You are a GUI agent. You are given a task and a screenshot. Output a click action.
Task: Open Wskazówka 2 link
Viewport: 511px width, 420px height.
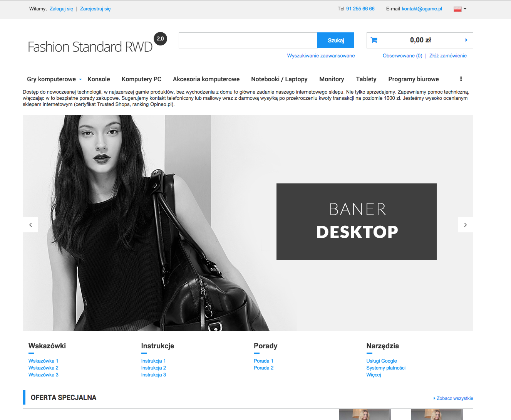coord(43,368)
